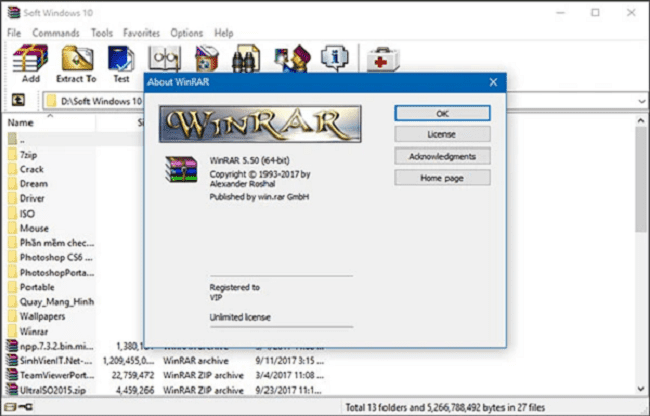
Task: Click the WinRAR title bar app icon
Action: pyautogui.click(x=14, y=12)
